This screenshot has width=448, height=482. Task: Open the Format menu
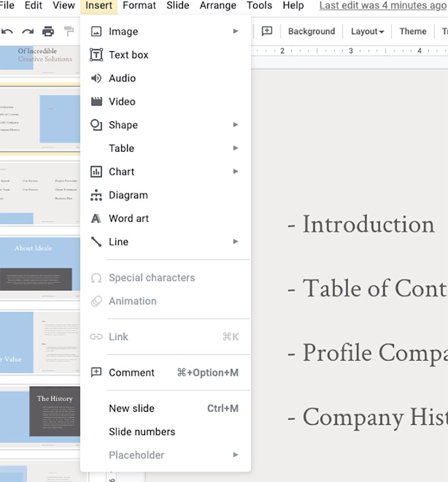(139, 6)
